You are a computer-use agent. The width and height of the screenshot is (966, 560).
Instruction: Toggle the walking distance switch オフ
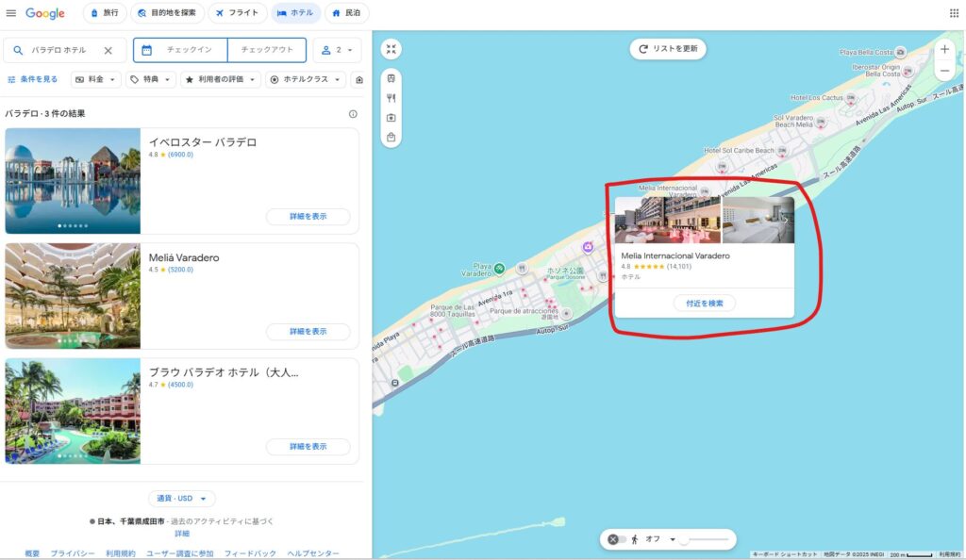[617, 539]
